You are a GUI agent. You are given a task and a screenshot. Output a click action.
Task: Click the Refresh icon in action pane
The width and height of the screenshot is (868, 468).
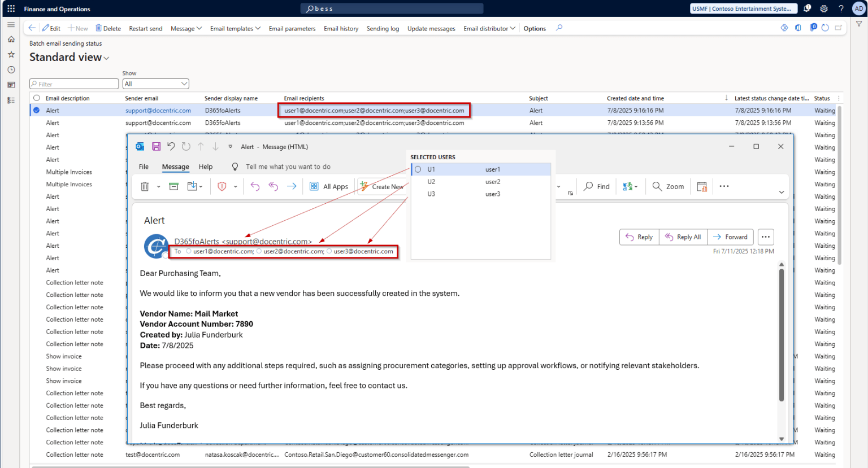(x=825, y=28)
